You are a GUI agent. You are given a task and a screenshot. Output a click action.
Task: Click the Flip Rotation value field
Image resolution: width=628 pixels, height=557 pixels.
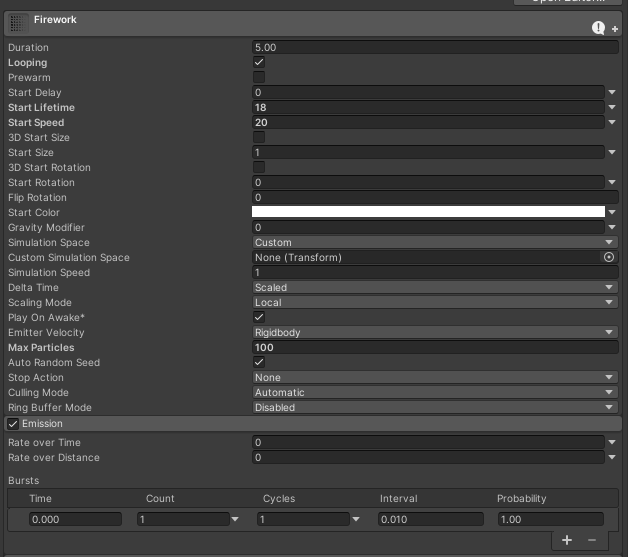pyautogui.click(x=435, y=197)
